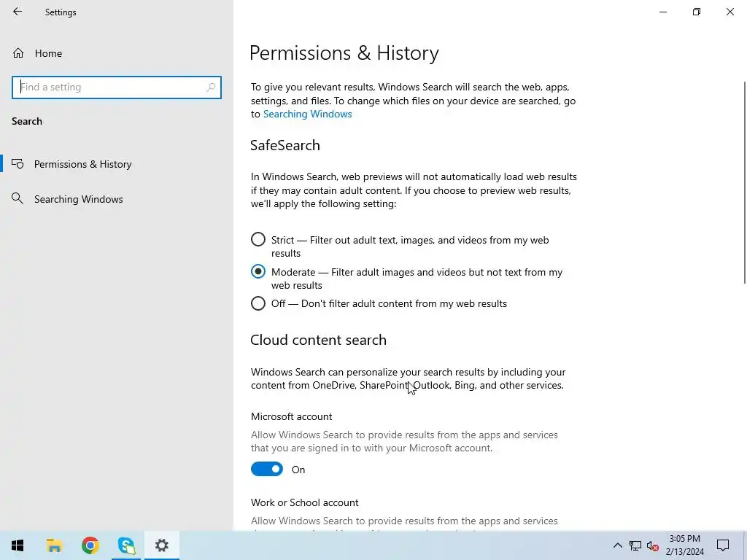Click the Permissions & History sidebar icon
Screen dimensions: 747x560
click(x=18, y=164)
